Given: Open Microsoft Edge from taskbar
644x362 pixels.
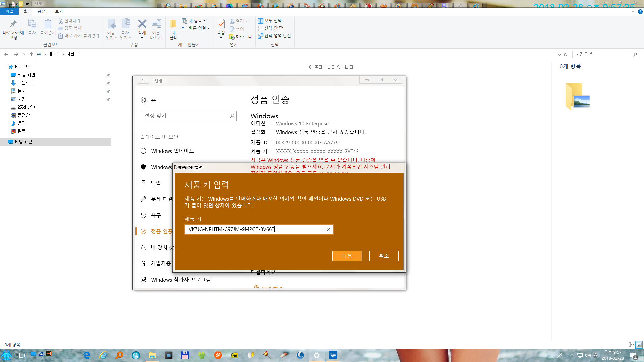Looking at the screenshot, I should pos(87,355).
